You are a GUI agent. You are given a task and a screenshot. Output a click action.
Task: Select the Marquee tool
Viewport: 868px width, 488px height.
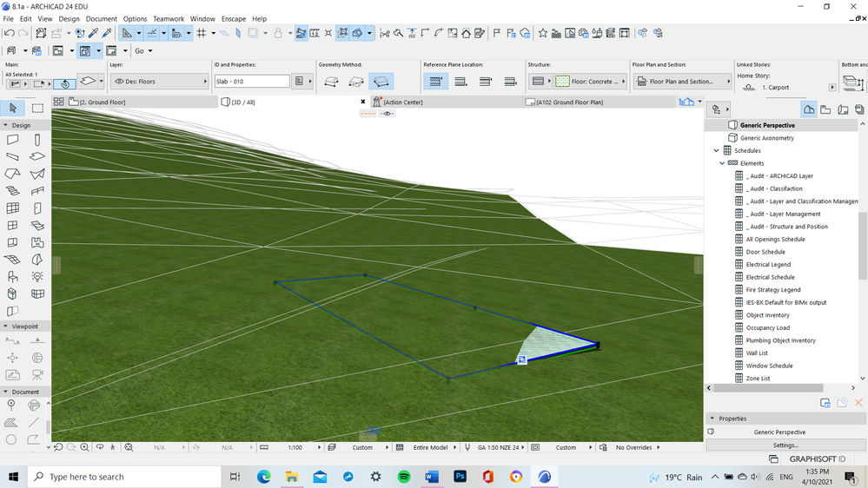coord(38,109)
